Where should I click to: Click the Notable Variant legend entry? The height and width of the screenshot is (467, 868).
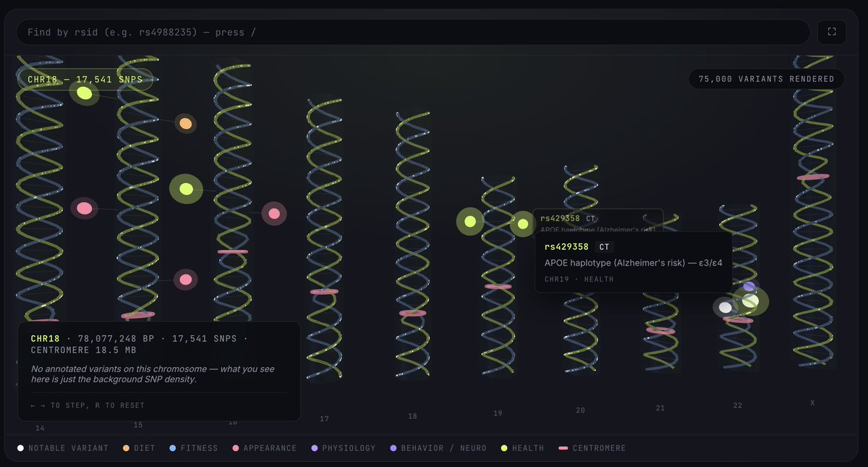[x=63, y=448]
